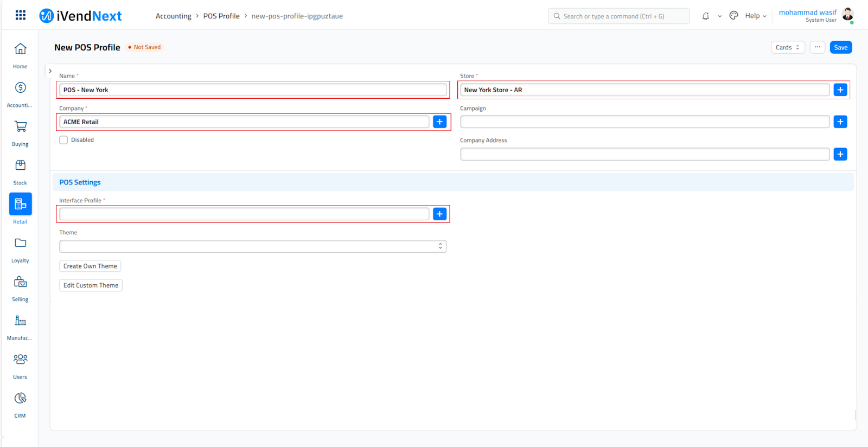Open Users module in sidebar
The image size is (868, 447).
click(x=20, y=367)
